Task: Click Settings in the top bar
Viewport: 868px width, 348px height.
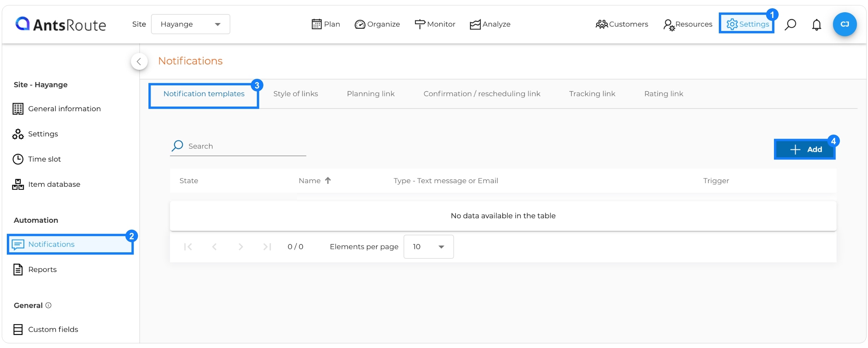Action: click(x=747, y=24)
